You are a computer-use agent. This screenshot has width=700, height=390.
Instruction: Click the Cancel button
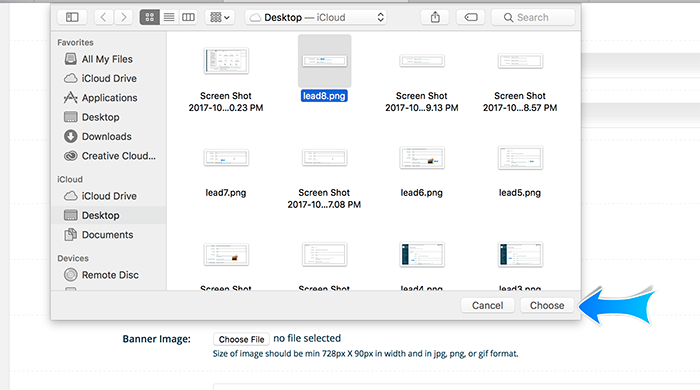point(488,305)
